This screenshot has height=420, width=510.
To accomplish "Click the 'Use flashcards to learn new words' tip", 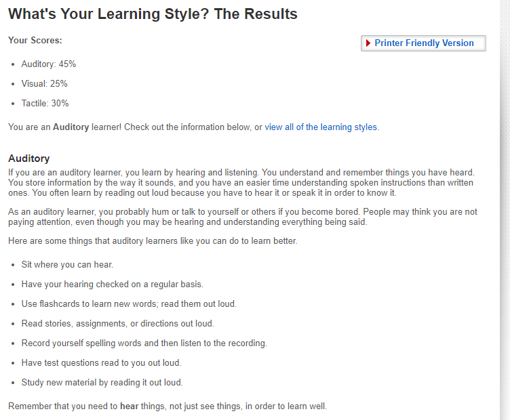I will (129, 304).
